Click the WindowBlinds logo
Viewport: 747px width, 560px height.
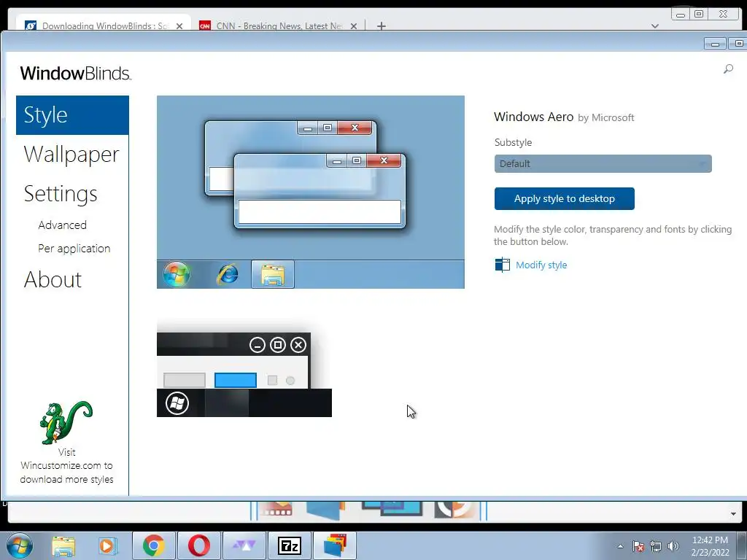pos(76,74)
